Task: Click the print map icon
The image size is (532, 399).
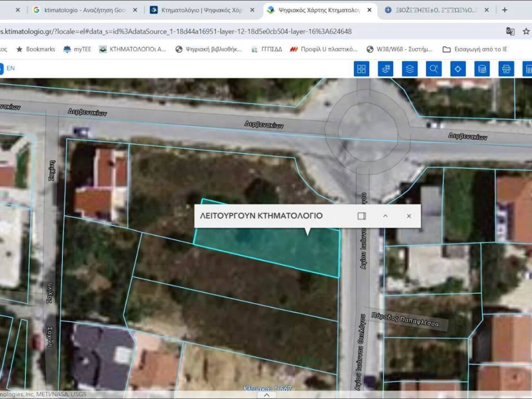Action: click(x=506, y=69)
